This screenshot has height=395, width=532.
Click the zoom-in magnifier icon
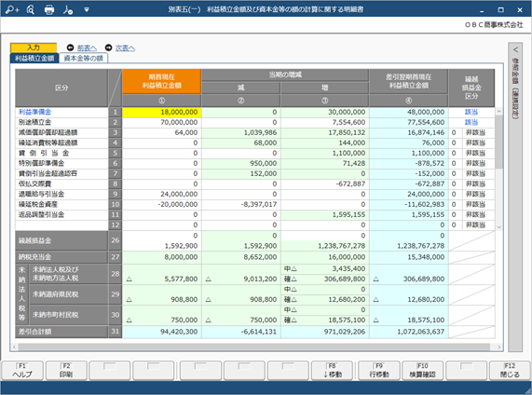pyautogui.click(x=12, y=9)
